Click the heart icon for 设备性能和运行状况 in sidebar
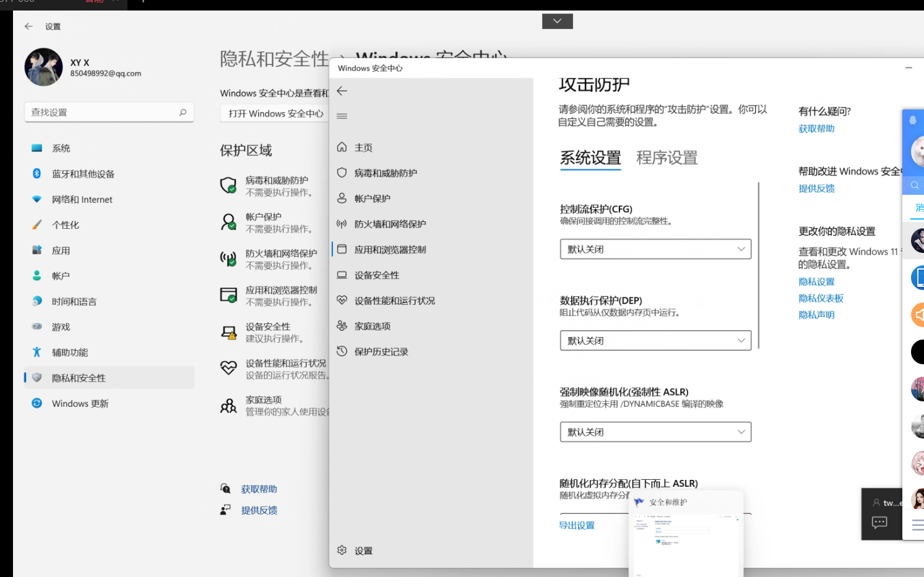Image resolution: width=924 pixels, height=577 pixels. pyautogui.click(x=342, y=300)
